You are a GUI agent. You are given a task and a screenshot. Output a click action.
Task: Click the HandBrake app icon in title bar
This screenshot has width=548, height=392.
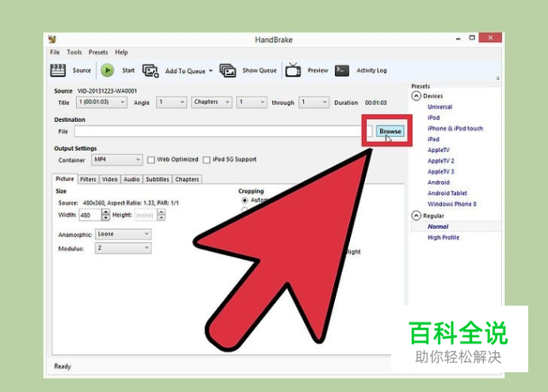(x=52, y=39)
